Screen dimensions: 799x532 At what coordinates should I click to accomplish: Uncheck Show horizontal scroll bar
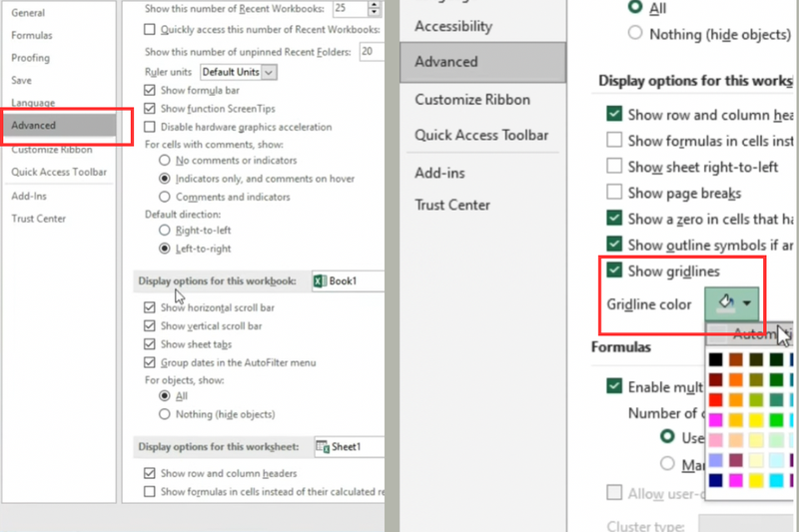point(149,307)
